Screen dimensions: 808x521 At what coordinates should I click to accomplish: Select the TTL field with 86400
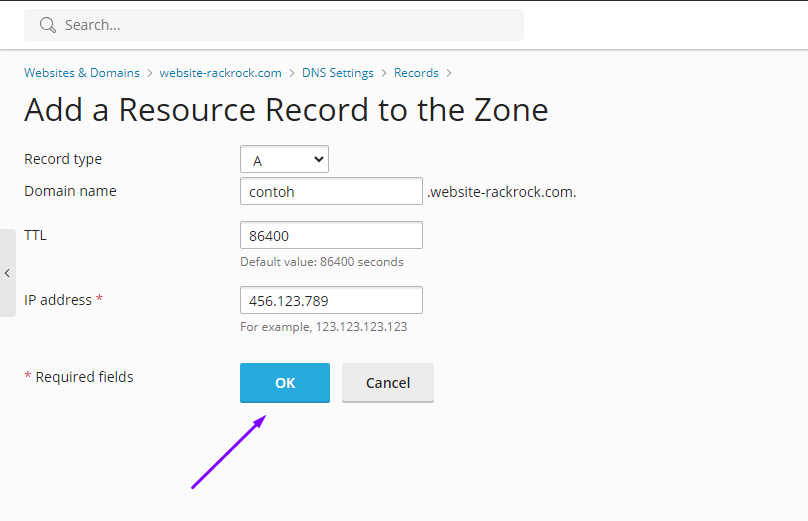(331, 235)
